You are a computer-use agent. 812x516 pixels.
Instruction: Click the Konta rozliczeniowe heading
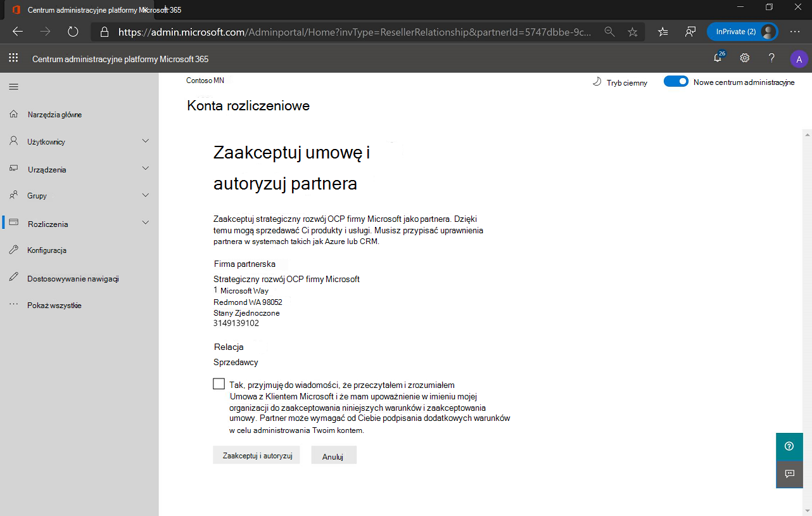click(248, 106)
